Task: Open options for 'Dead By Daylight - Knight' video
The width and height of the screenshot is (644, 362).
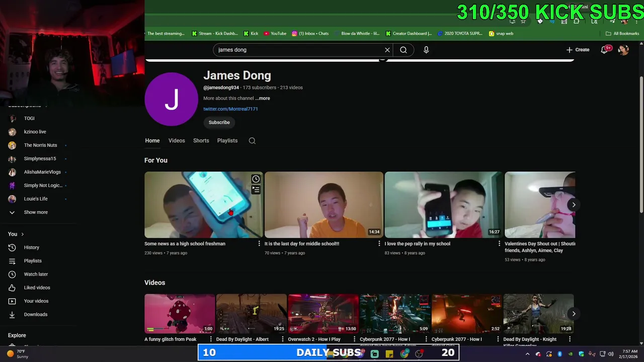Action: pyautogui.click(x=570, y=339)
